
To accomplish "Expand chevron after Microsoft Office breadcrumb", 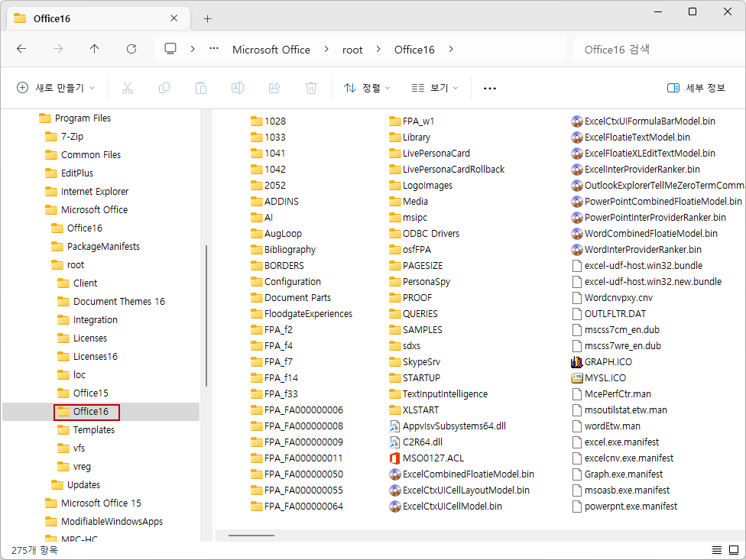I will click(326, 49).
